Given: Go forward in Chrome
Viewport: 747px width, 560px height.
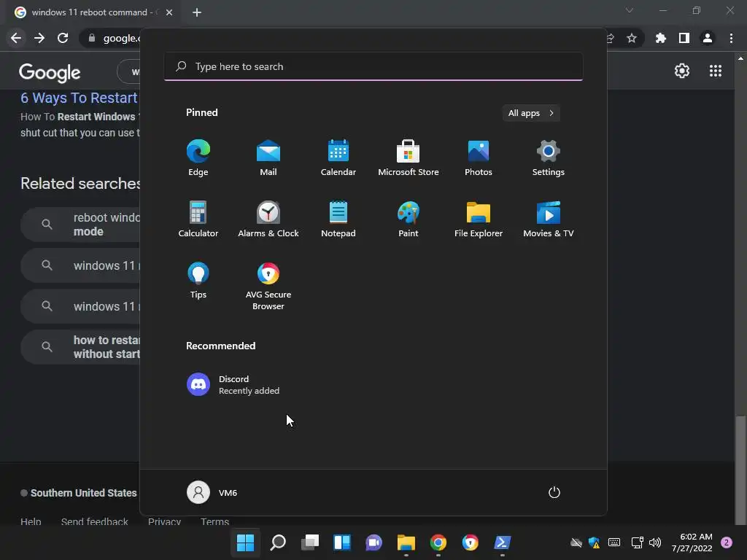Looking at the screenshot, I should tap(39, 38).
